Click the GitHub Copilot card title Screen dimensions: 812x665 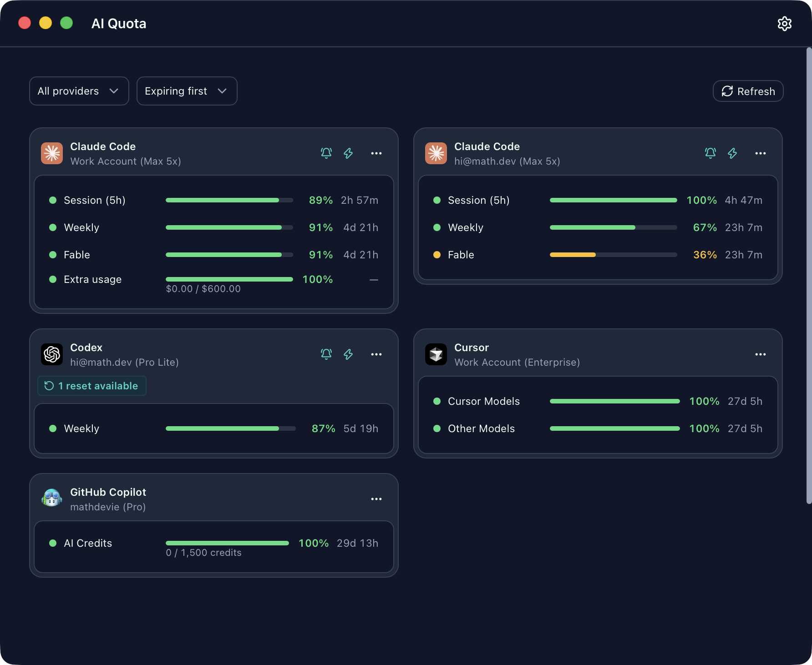click(x=108, y=492)
